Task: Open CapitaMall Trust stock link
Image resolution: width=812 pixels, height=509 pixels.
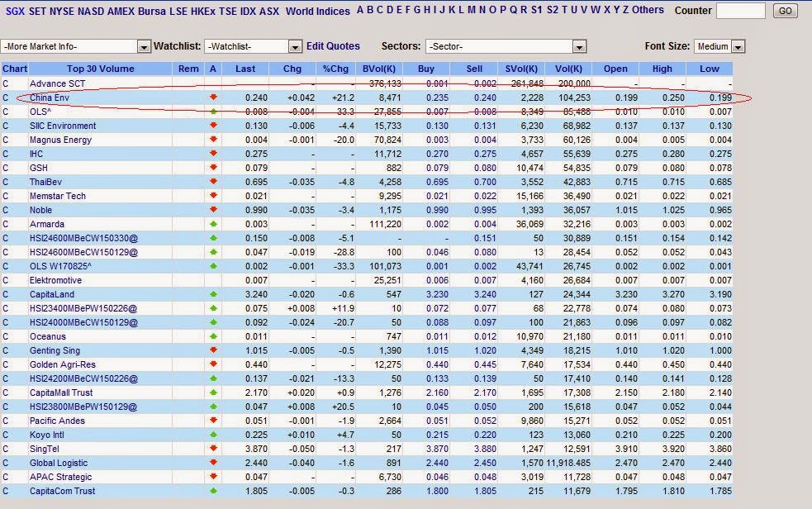Action: (61, 392)
